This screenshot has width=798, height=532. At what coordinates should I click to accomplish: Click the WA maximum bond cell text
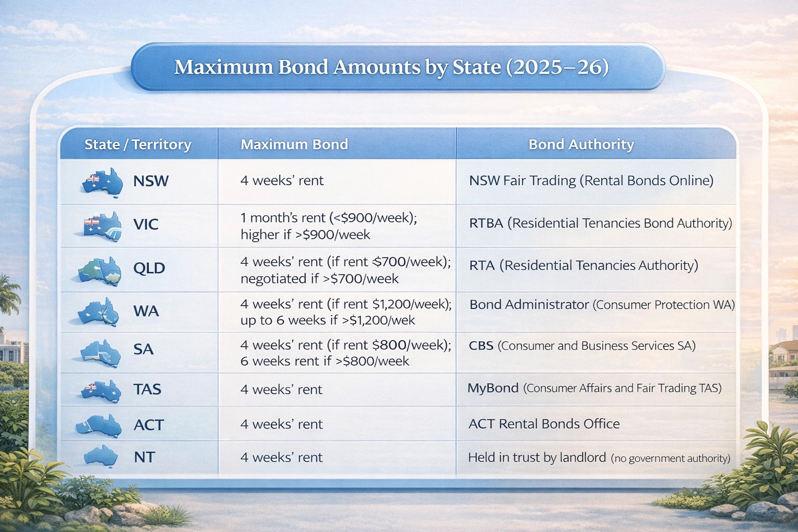click(x=346, y=312)
